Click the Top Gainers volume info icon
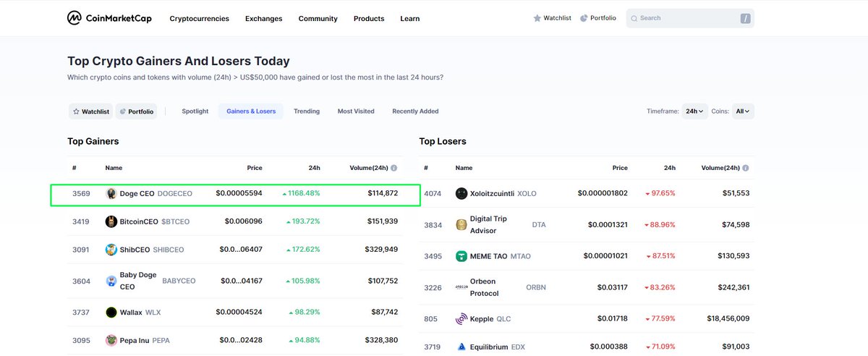This screenshot has width=868, height=356. (x=393, y=168)
